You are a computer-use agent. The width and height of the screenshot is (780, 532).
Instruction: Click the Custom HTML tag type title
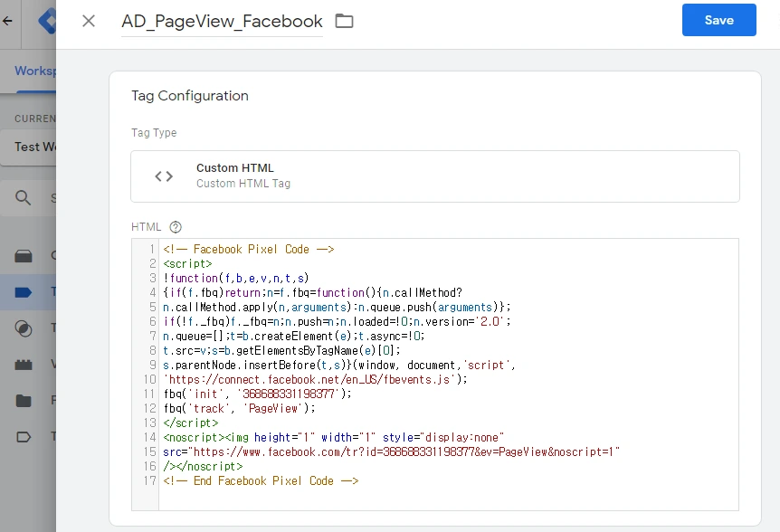[234, 168]
